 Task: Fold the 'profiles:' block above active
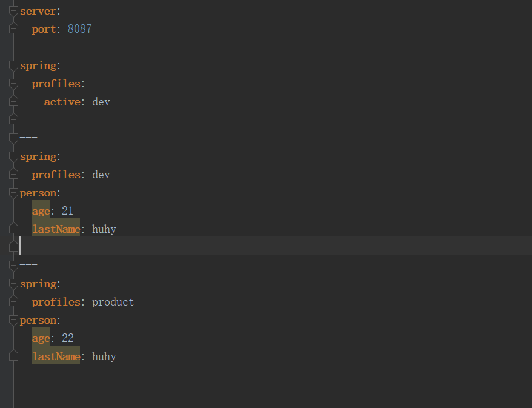point(13,84)
